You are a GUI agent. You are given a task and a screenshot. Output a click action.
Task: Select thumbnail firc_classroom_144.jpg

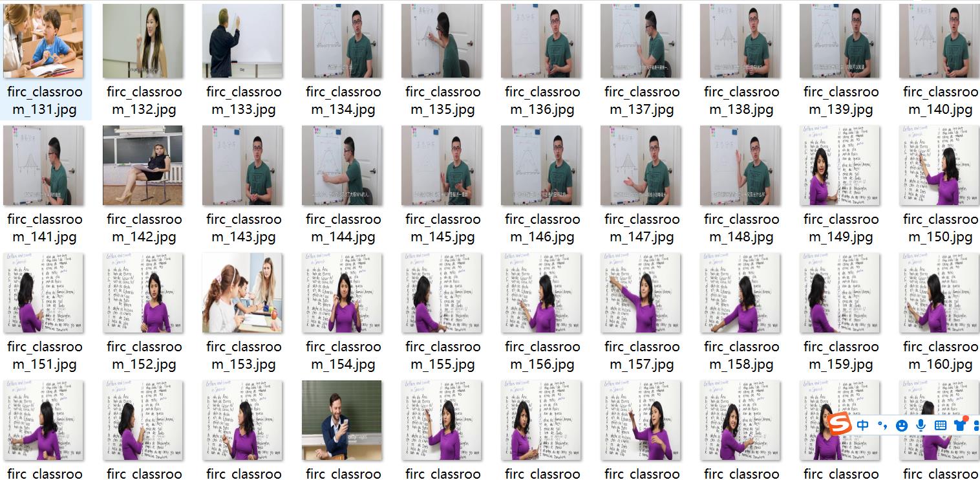point(342,166)
